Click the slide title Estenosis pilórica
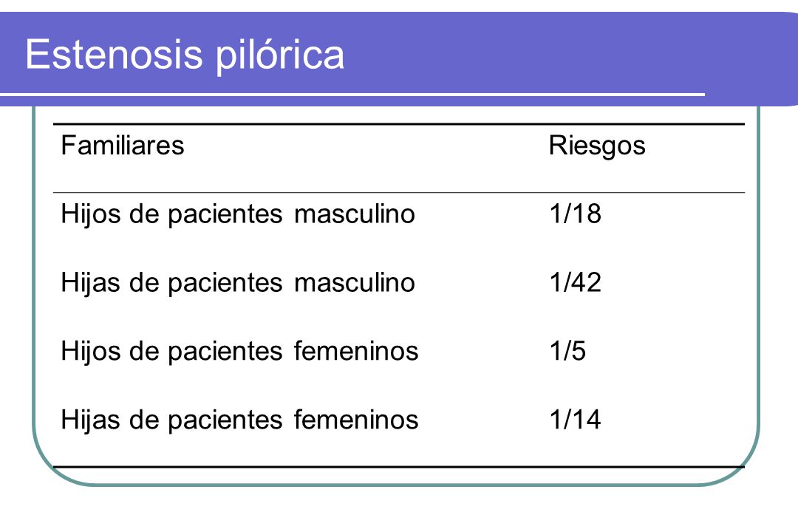 185,55
